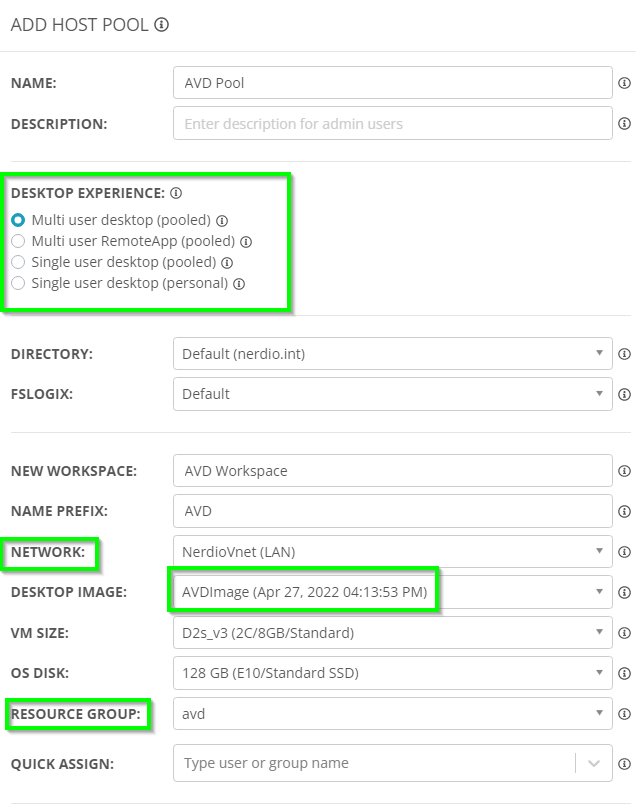Click info icon beside Desktop Experience heading
This screenshot has width=636, height=806.
(x=176, y=193)
